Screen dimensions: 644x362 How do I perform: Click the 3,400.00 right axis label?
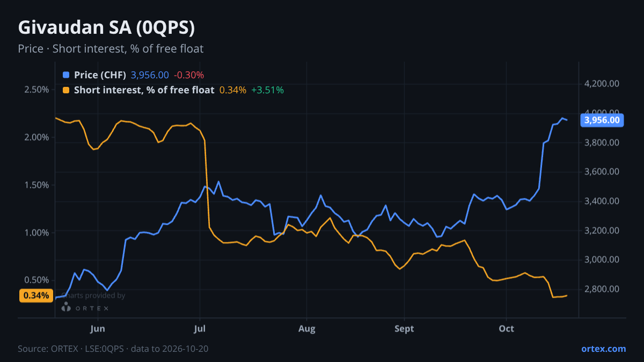[602, 201]
